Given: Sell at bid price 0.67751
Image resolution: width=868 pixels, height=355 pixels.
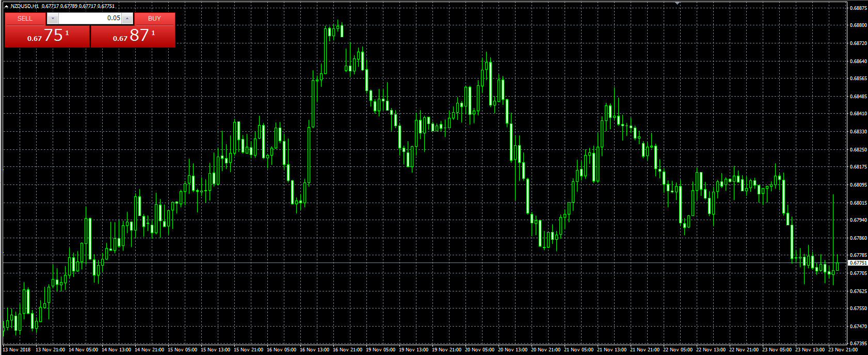Looking at the screenshot, I should click(47, 36).
